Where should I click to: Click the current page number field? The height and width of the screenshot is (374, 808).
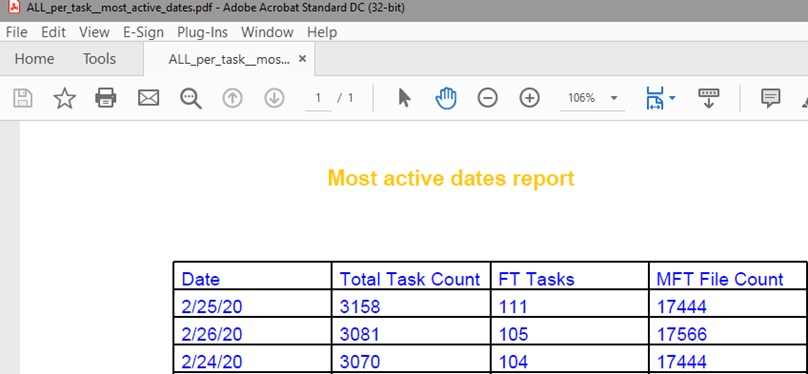[x=318, y=98]
